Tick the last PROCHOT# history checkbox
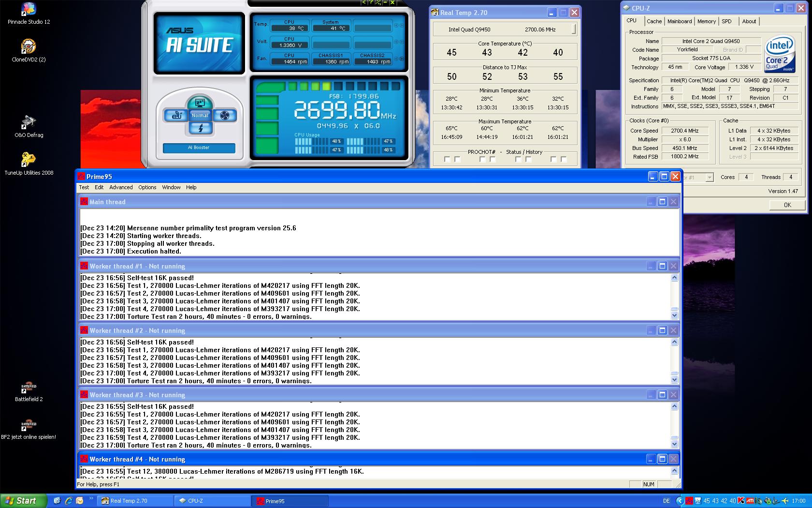Screen dimensions: 812x508 tap(564, 159)
